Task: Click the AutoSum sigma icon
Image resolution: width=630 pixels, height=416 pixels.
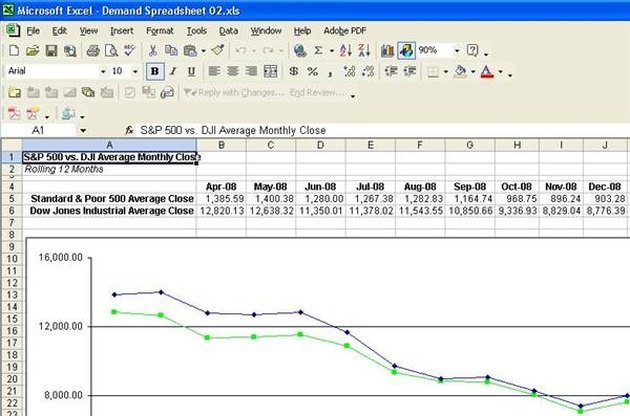Action: 319,51
